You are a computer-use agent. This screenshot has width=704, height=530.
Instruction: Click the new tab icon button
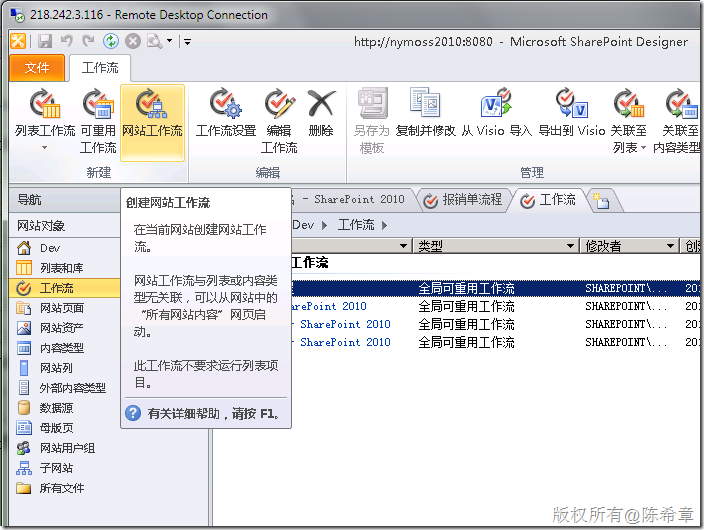tap(601, 201)
